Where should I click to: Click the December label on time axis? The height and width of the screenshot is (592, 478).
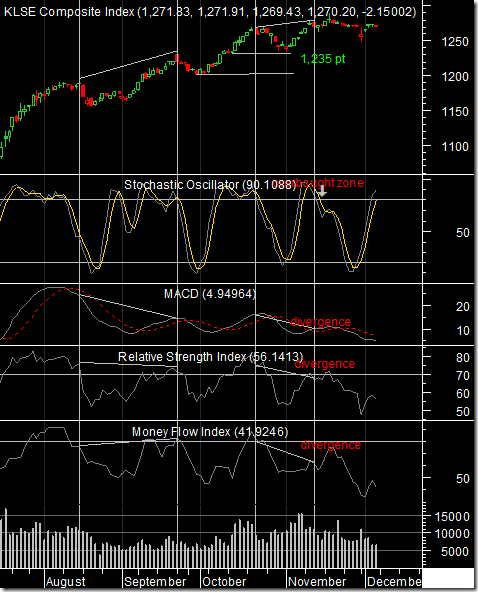click(395, 582)
